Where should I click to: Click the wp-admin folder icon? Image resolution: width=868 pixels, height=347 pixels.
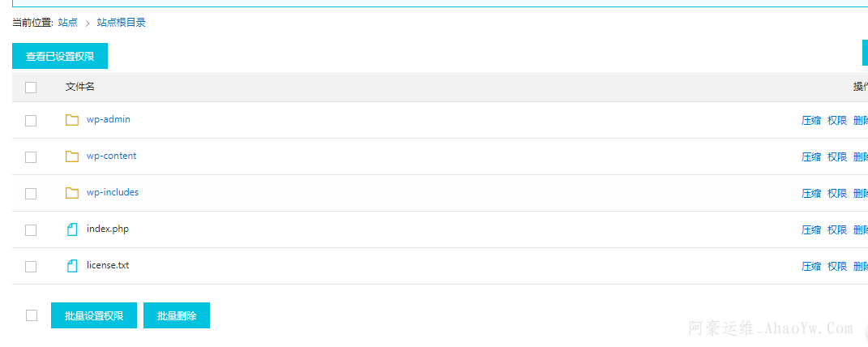pos(72,120)
